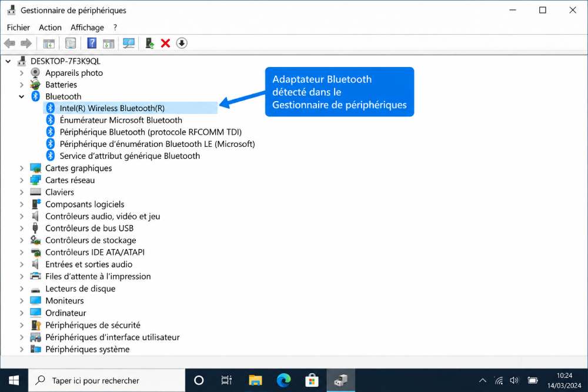Click the blue Help question mark icon
Viewport: 588px width, 392px height.
coord(92,43)
